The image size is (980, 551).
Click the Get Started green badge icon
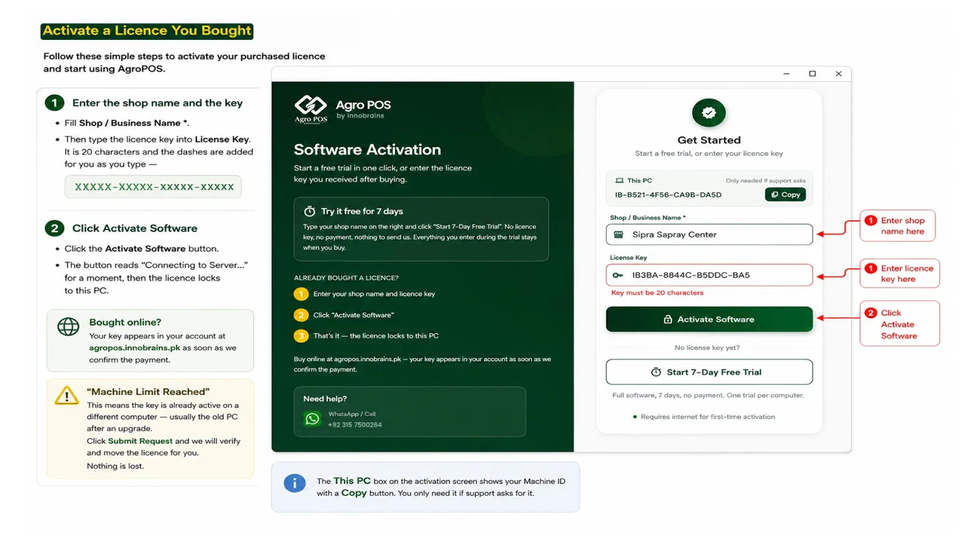[709, 113]
